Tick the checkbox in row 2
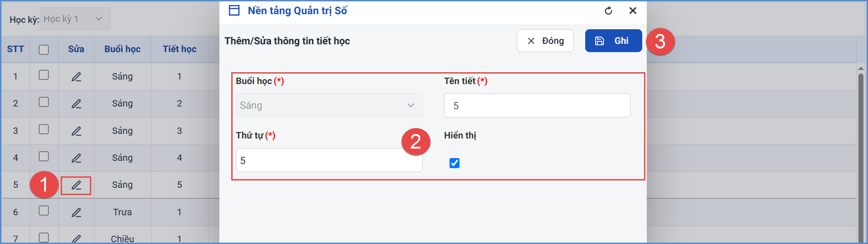 coord(44,102)
